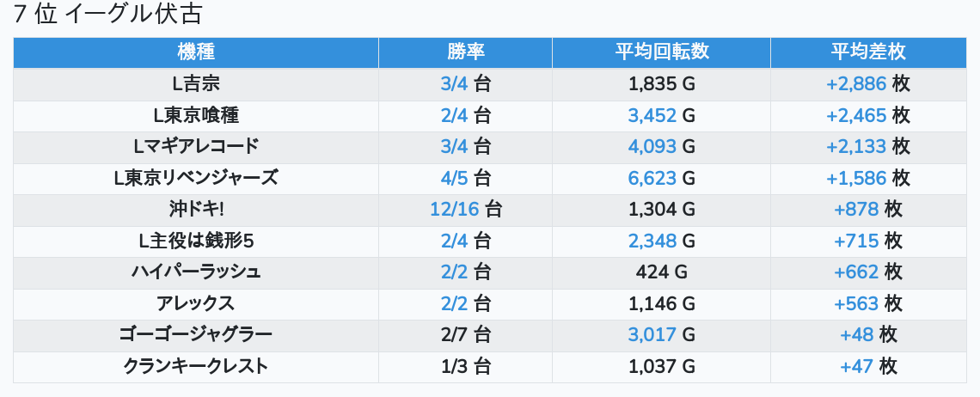Select the アレックス table row
The image size is (980, 397).
click(196, 303)
